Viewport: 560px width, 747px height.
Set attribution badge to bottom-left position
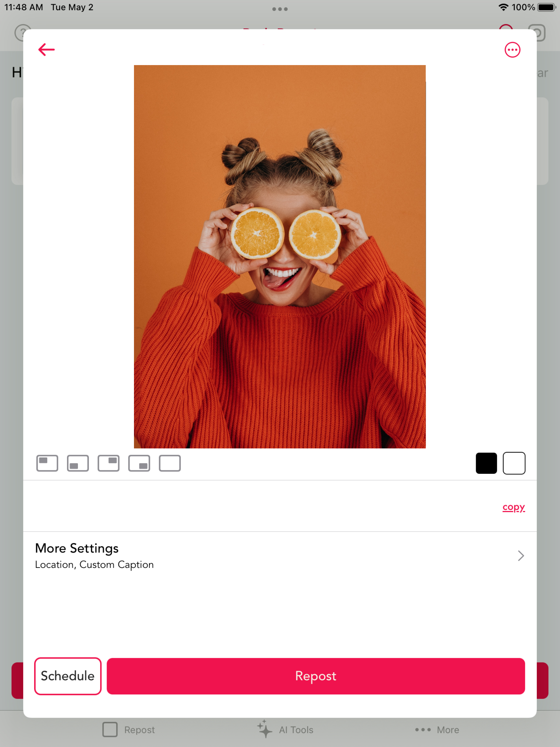78,463
